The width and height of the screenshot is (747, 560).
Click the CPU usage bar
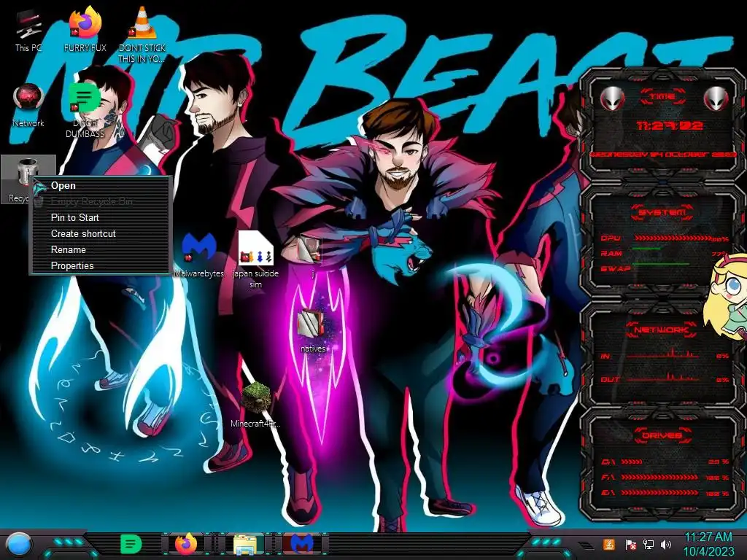point(674,238)
